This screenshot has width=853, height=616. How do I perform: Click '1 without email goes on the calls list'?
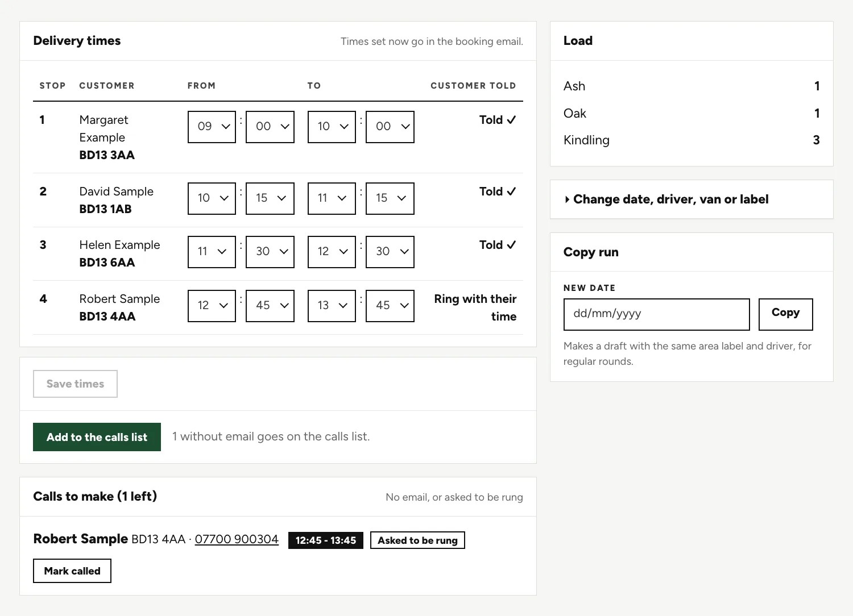coord(271,436)
